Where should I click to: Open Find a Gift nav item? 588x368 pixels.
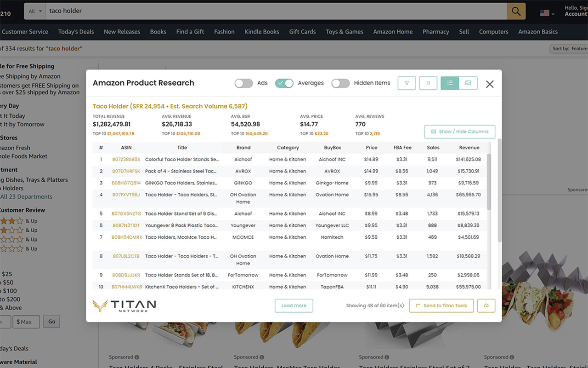[x=190, y=32]
